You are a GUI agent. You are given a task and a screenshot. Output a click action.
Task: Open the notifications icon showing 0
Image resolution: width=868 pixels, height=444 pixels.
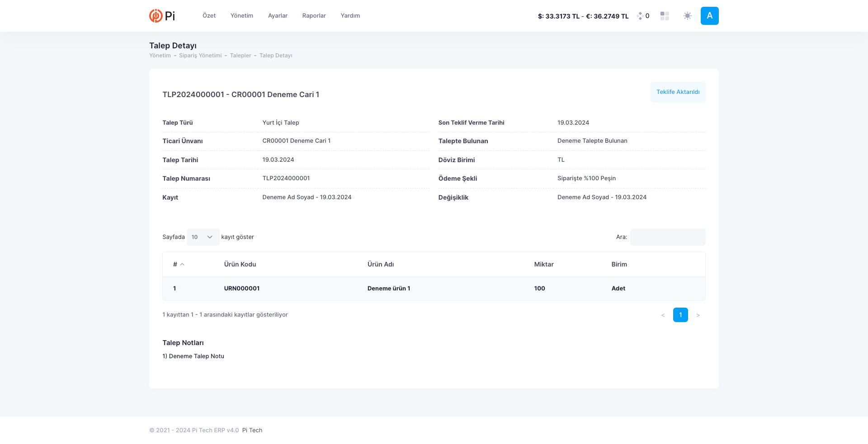643,16
